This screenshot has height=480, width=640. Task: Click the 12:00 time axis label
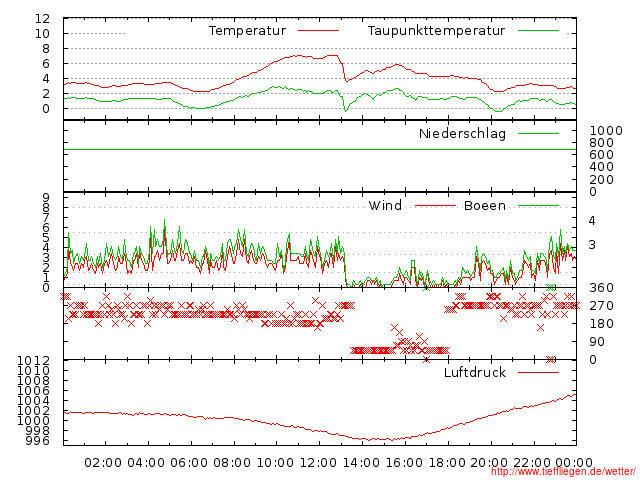click(x=318, y=463)
